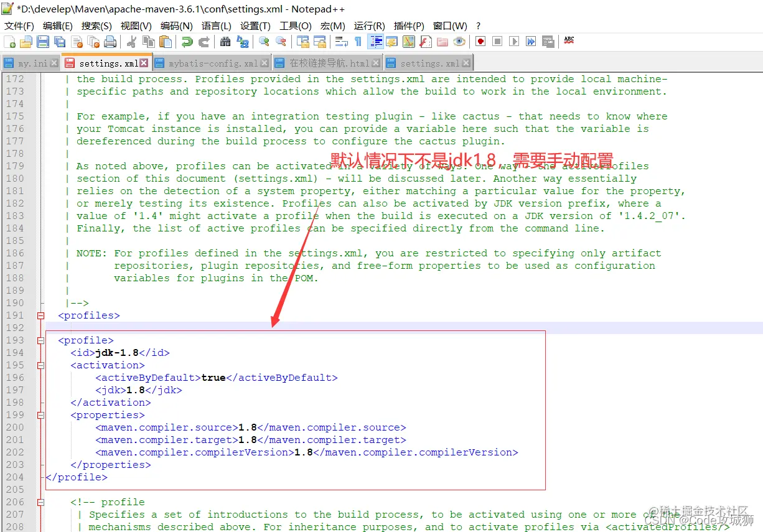Open the 工具(O) menu
The height and width of the screenshot is (532, 763).
(x=296, y=26)
